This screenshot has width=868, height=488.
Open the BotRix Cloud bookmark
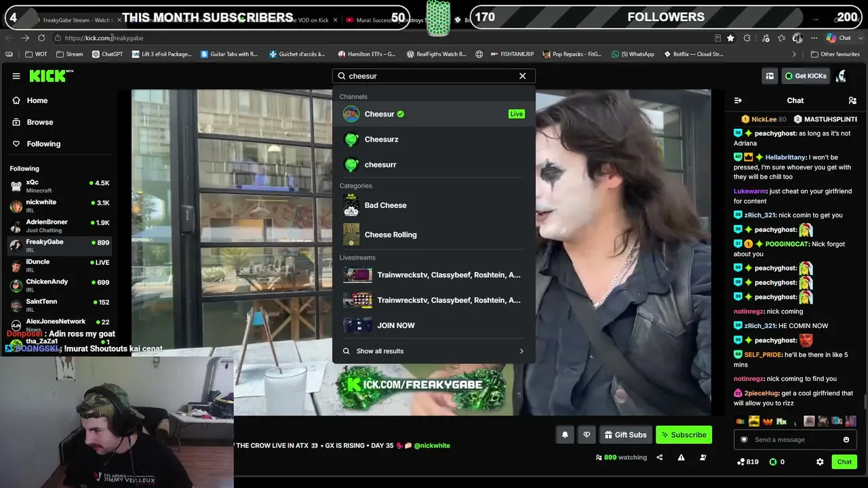pos(693,54)
